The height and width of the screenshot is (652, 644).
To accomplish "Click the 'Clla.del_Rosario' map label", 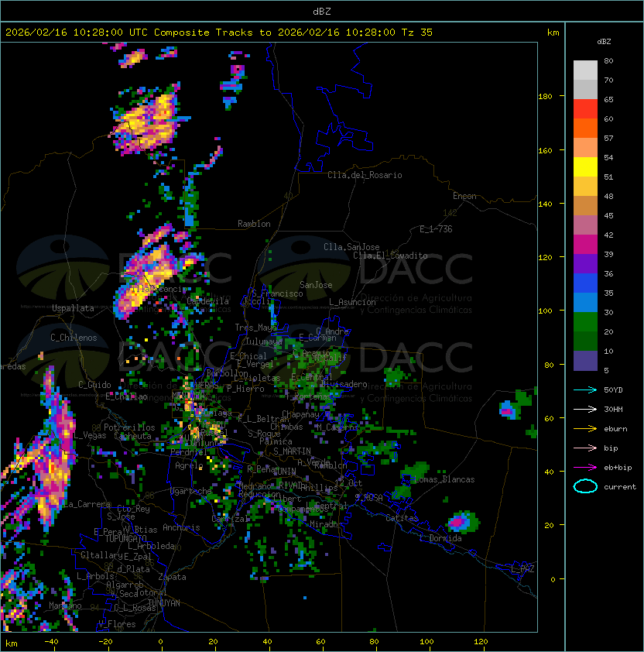I will point(365,175).
